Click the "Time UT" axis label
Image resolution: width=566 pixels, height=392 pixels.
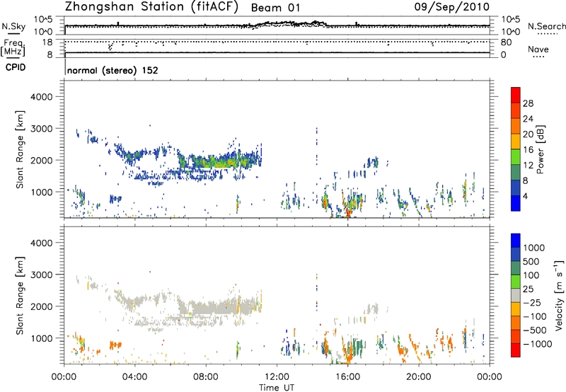(x=277, y=388)
